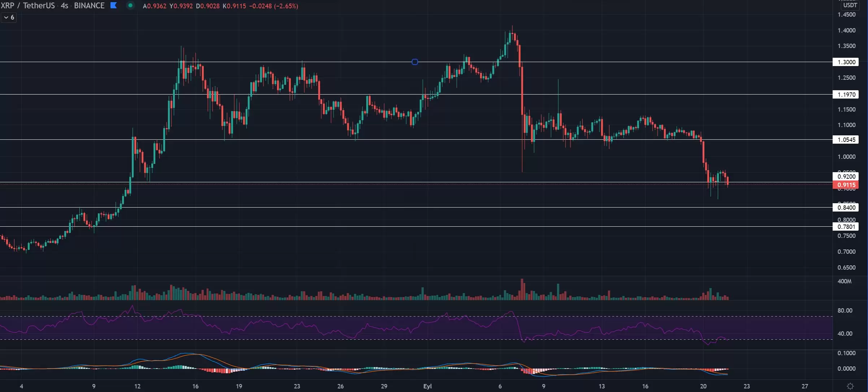Screen dimensions: 868x392
Task: Click the XRP / TetherUS symbol title
Action: coord(28,5)
